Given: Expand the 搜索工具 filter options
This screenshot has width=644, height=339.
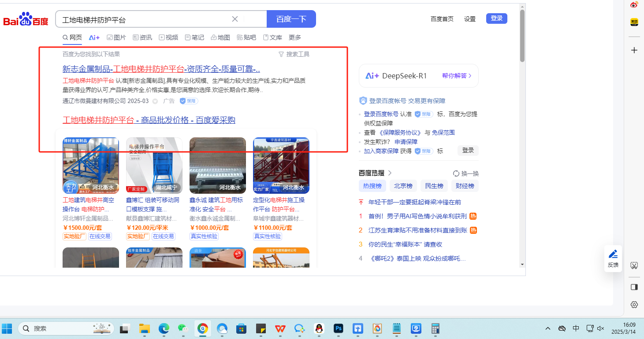Looking at the screenshot, I should click(x=294, y=54).
